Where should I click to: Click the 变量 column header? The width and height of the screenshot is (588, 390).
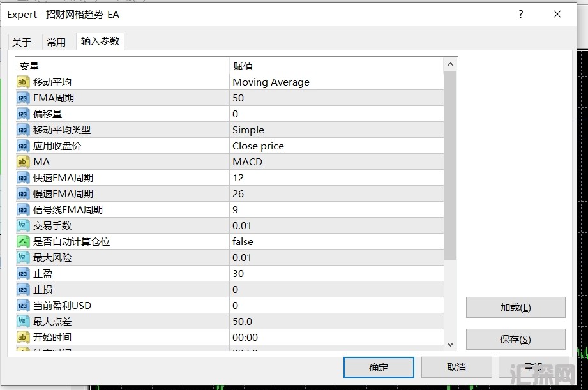[x=122, y=66]
